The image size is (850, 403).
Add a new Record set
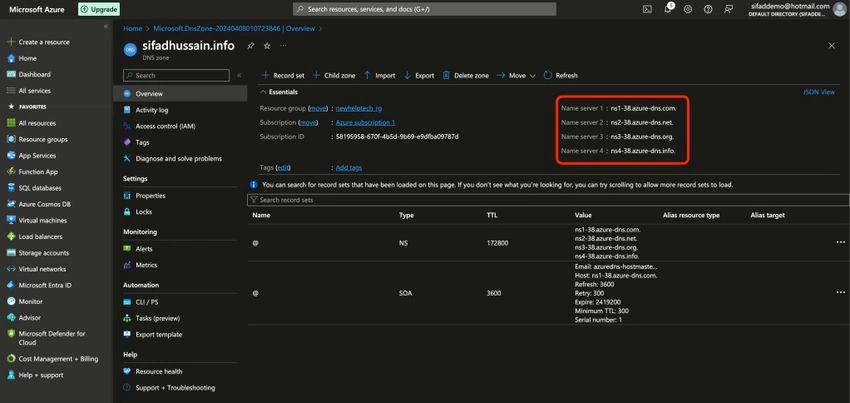tap(283, 75)
